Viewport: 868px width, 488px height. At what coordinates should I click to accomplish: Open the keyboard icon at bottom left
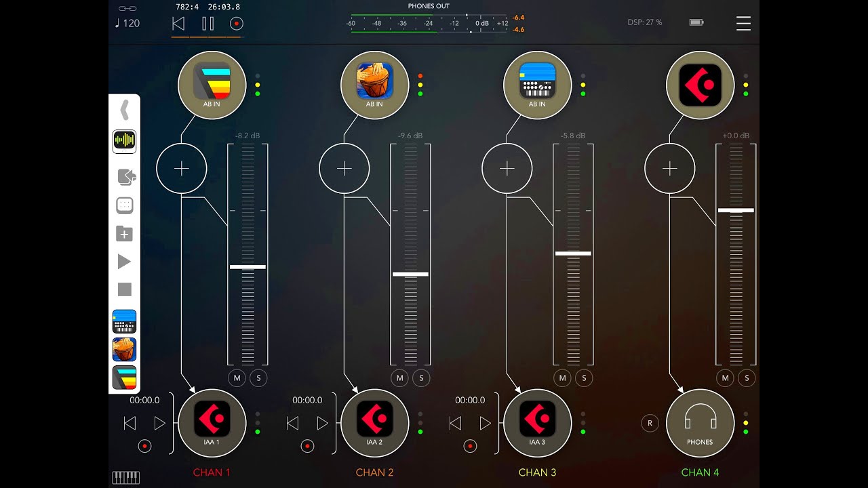(x=125, y=477)
